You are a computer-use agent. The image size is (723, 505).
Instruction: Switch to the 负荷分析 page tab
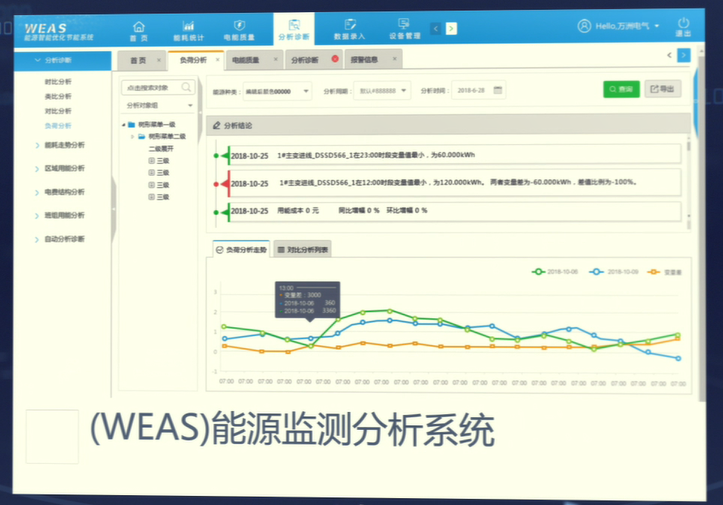(193, 60)
